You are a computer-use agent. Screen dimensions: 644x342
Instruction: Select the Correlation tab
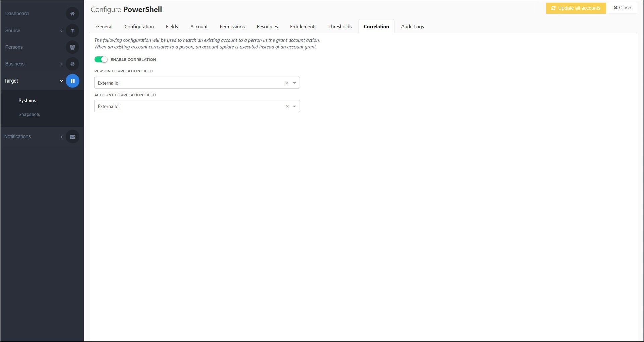[376, 27]
